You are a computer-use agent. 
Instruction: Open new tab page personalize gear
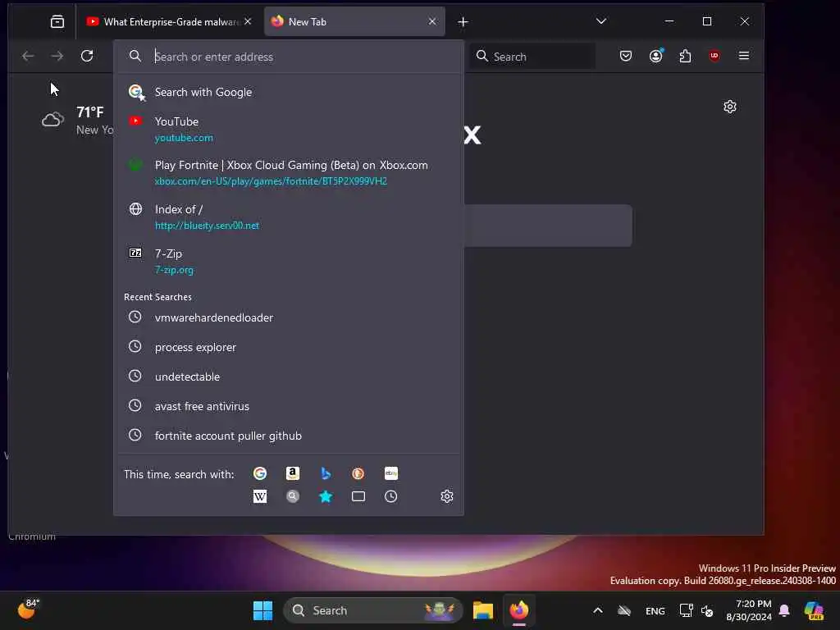pos(729,107)
